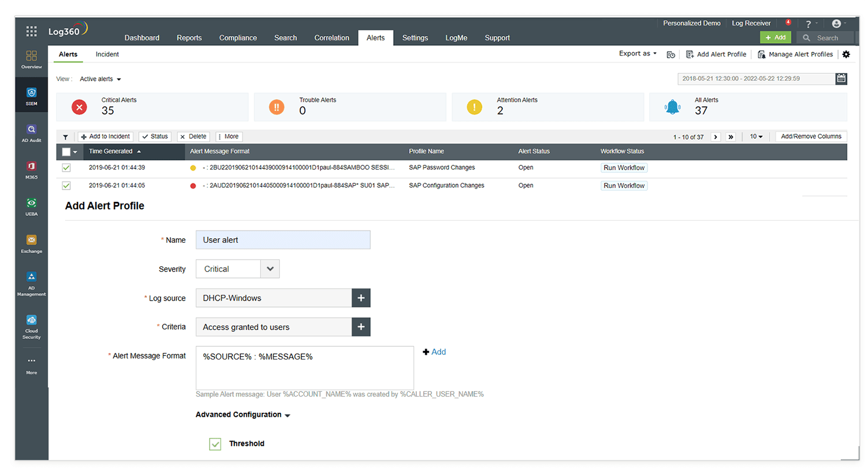Expand the Advanced Configuration section
This screenshot has height=474, width=868.
point(243,414)
